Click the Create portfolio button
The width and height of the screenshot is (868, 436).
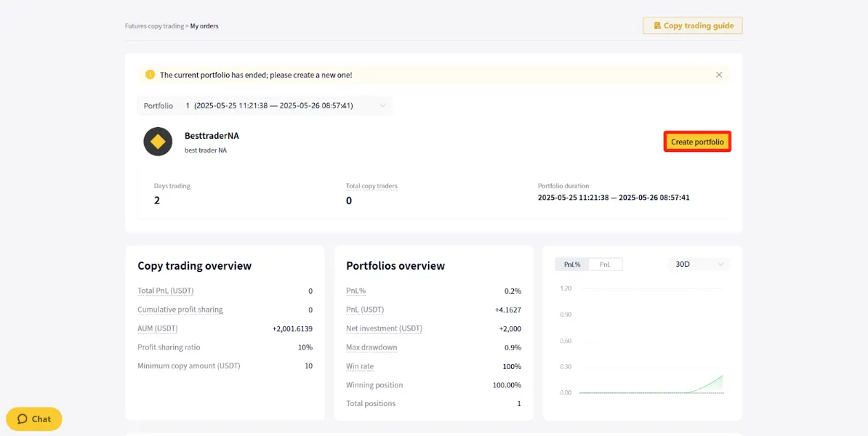[697, 142]
